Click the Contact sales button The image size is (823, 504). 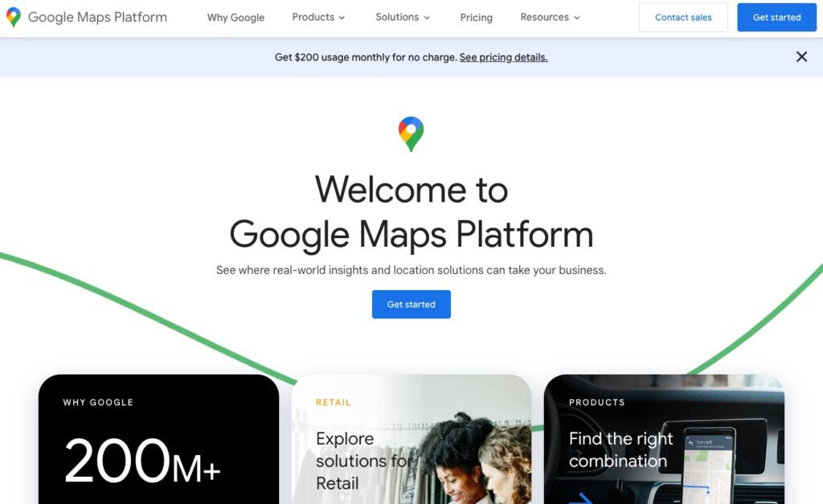point(683,18)
